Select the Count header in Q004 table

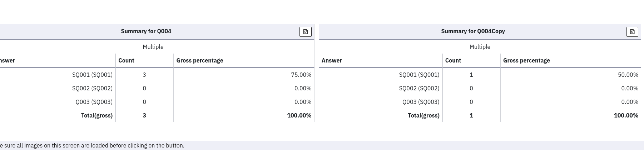tap(126, 61)
